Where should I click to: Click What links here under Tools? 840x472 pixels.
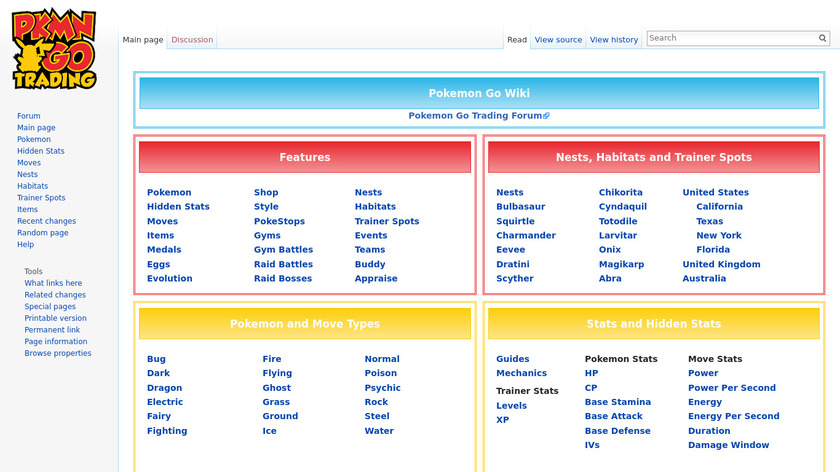(x=53, y=283)
